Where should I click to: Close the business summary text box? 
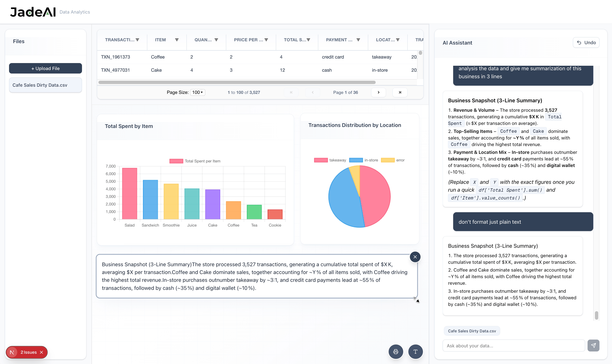point(415,257)
